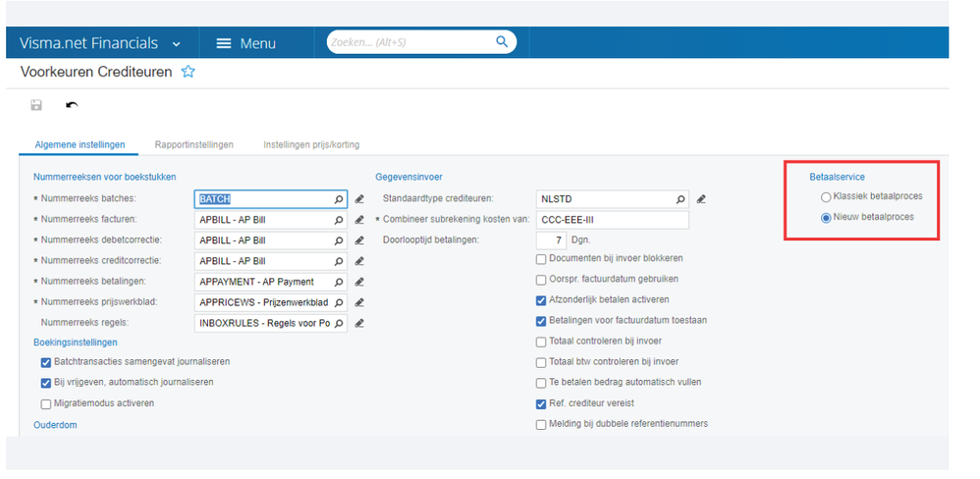The image size is (980, 479).
Task: Add page to favorites with star icon
Action: (x=189, y=72)
